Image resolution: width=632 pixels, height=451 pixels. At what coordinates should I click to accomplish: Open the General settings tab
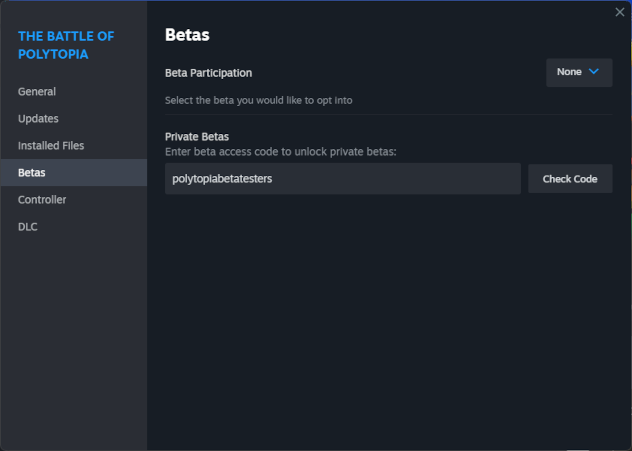pos(37,92)
